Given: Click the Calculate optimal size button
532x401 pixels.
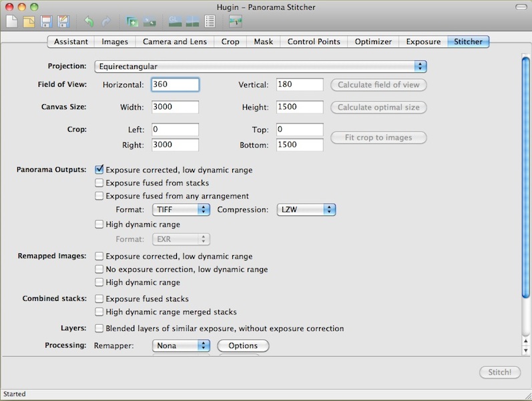Looking at the screenshot, I should coord(378,108).
